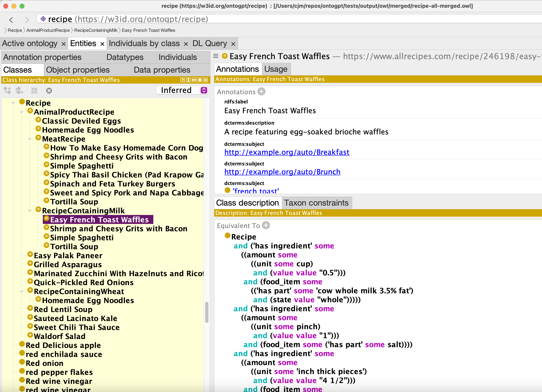The width and height of the screenshot is (542, 392).
Task: Click the delete class icon
Action: [x=34, y=91]
